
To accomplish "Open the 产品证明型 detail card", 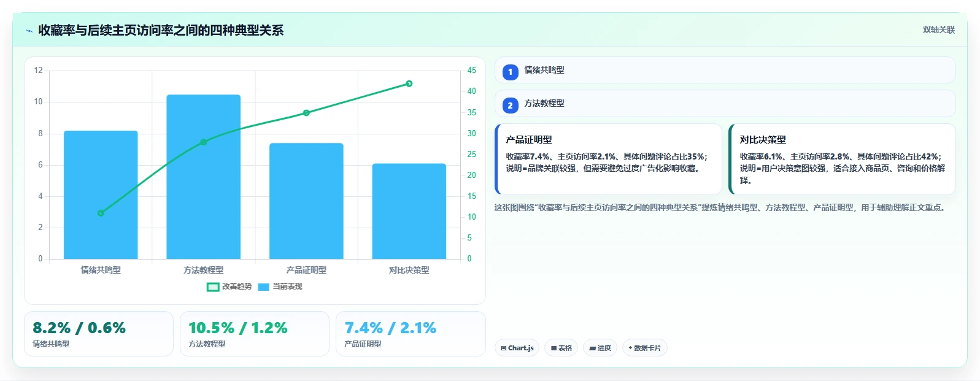I will (608, 159).
